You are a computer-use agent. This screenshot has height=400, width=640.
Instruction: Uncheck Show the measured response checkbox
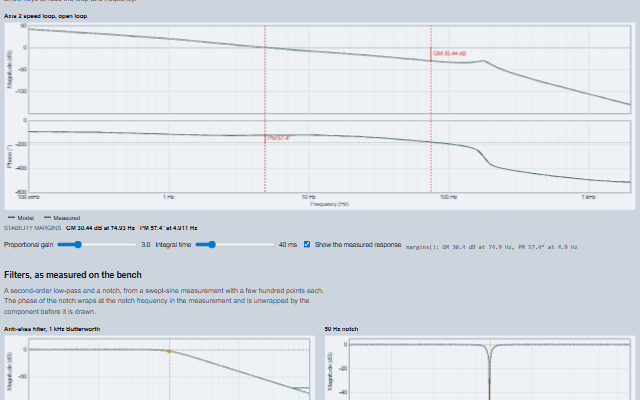(307, 244)
